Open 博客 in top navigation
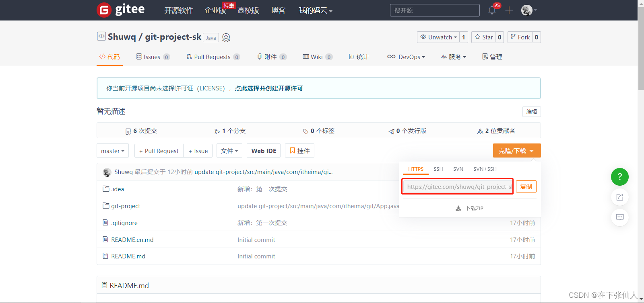The image size is (644, 303). (x=278, y=10)
